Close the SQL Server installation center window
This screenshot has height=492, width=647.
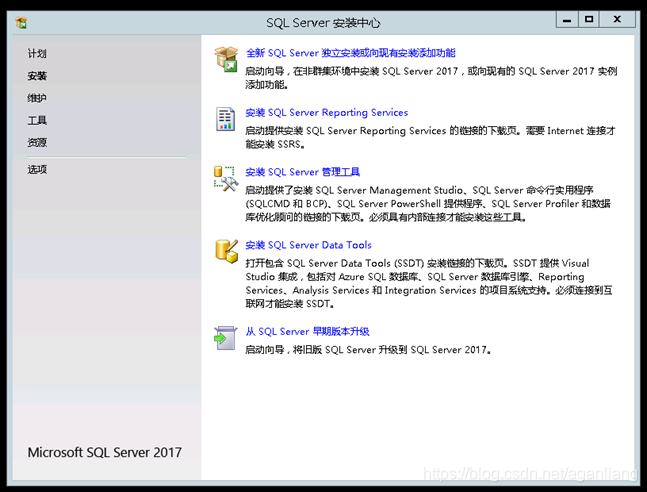point(617,19)
